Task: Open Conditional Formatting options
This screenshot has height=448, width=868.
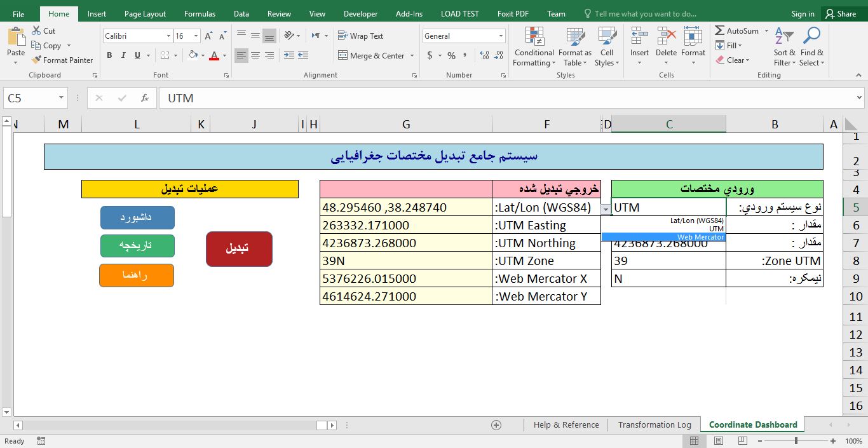Action: tap(533, 46)
